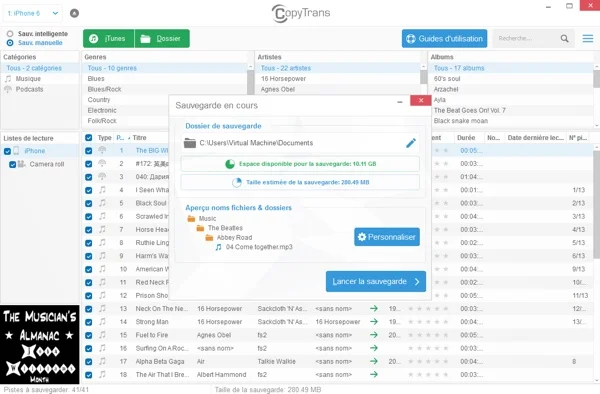Set star rating for Neck On The Ne..
The image size is (600, 394).
(x=428, y=309)
